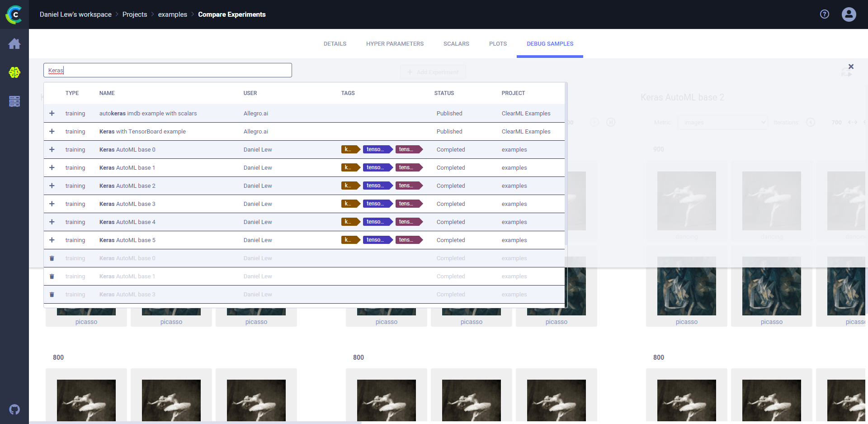868x424 pixels.
Task: Open Workers and Queues sidebar icon
Action: pos(14,101)
